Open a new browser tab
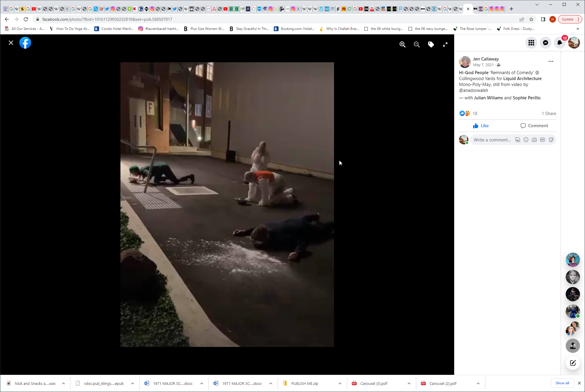 511,9
